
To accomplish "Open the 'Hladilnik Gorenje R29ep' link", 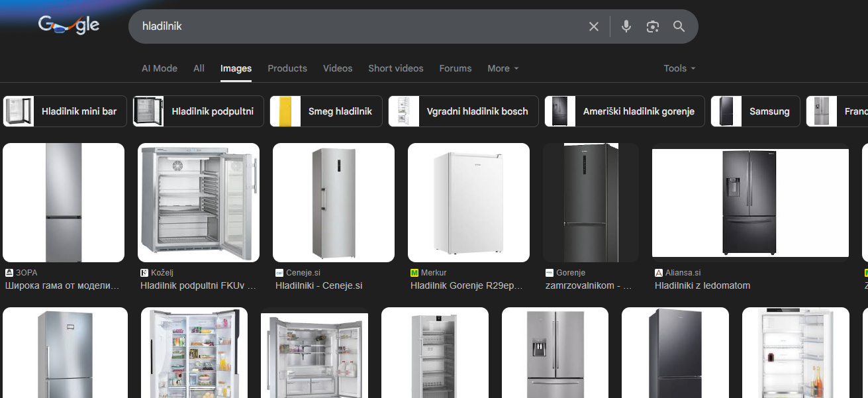I will [467, 286].
